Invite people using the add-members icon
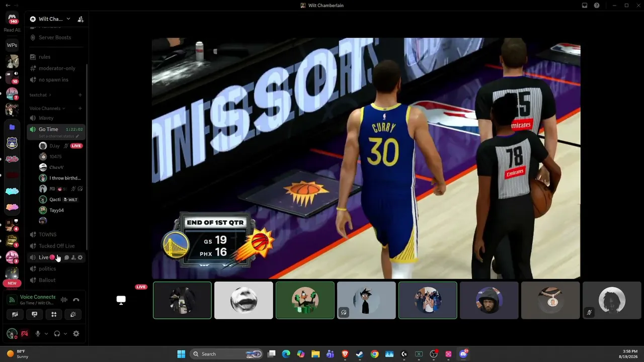 click(80, 19)
